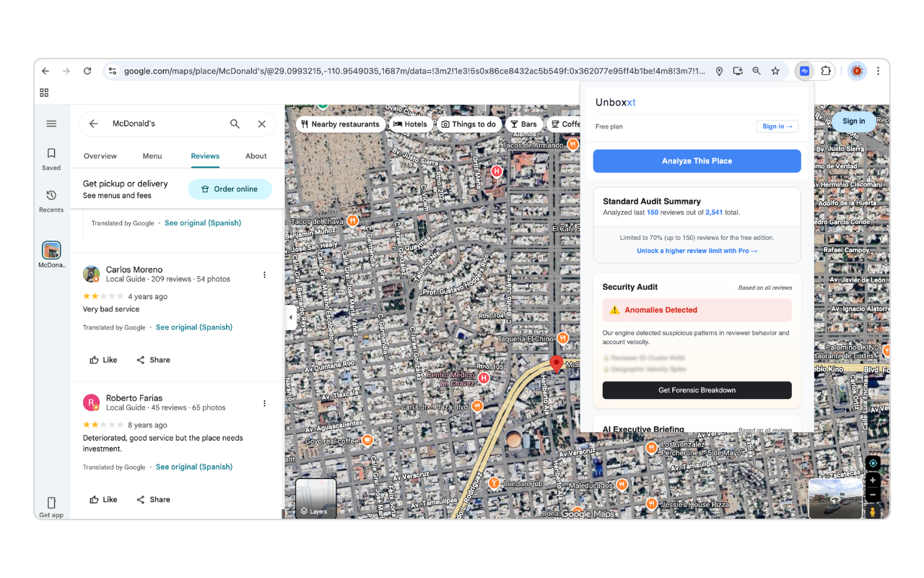The height and width of the screenshot is (578, 924).
Task: Open the Chrome three-dot menu
Action: click(878, 71)
